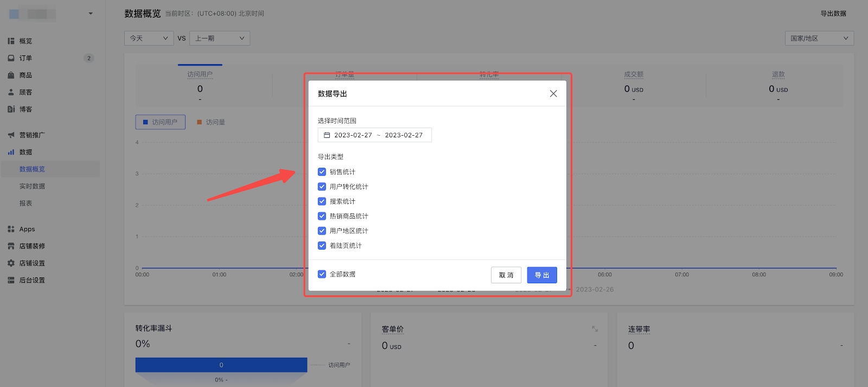868x387 pixels.
Task: Uncheck the 全部数据 checkbox
Action: point(322,274)
